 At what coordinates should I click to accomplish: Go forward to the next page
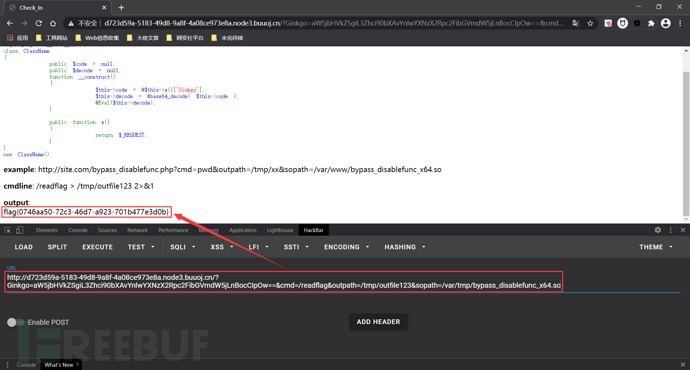click(x=24, y=23)
